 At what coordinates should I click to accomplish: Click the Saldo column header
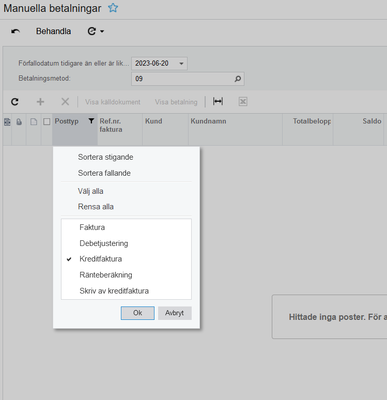(358, 129)
